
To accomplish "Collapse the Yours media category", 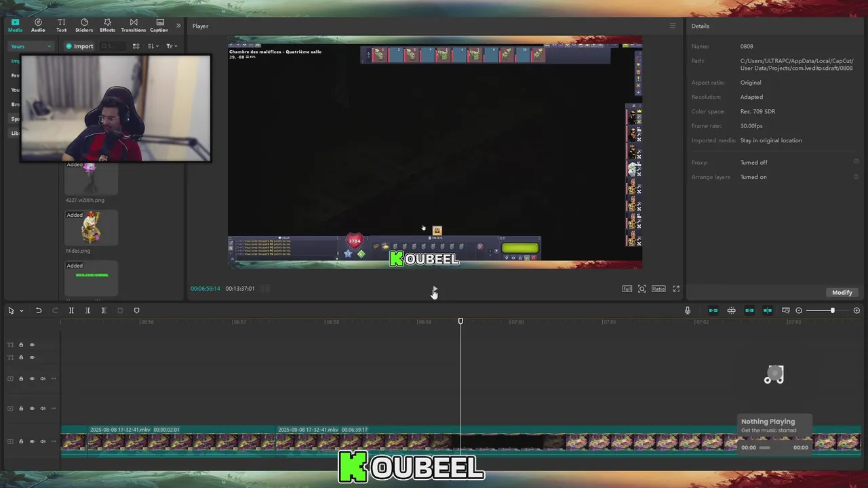I will click(31, 46).
